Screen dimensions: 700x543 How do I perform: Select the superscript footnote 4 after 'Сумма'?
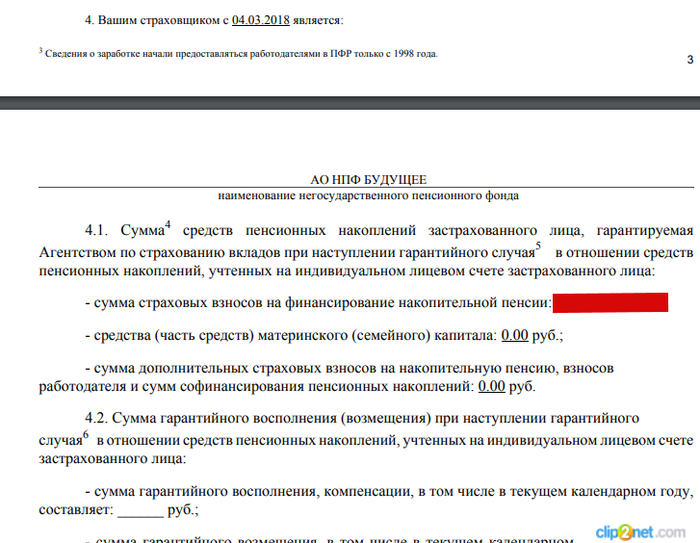[169, 225]
